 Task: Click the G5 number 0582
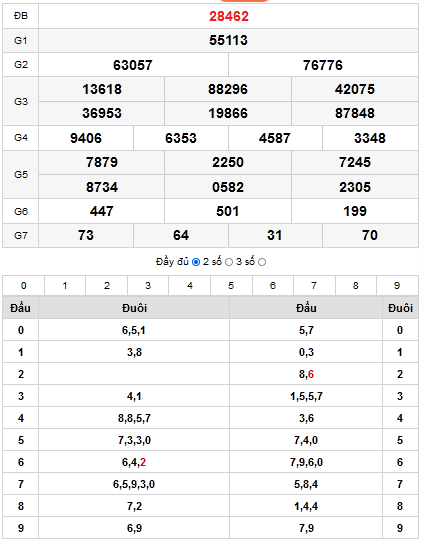point(228,187)
